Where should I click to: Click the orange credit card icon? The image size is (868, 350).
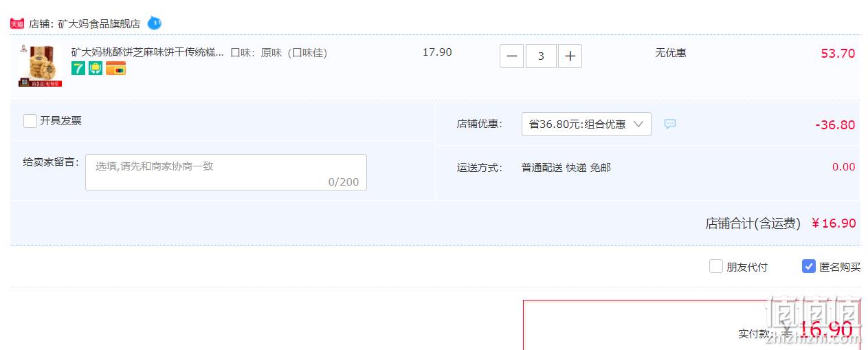pos(115,68)
